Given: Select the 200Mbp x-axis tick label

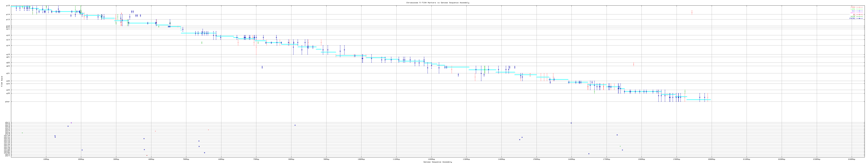Looking at the screenshot, I should coord(711,159).
